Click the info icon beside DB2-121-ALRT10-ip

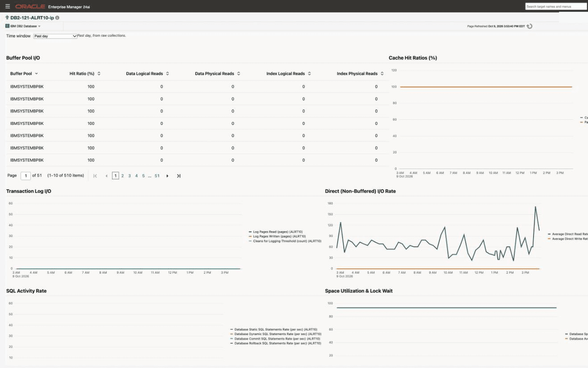pos(57,18)
